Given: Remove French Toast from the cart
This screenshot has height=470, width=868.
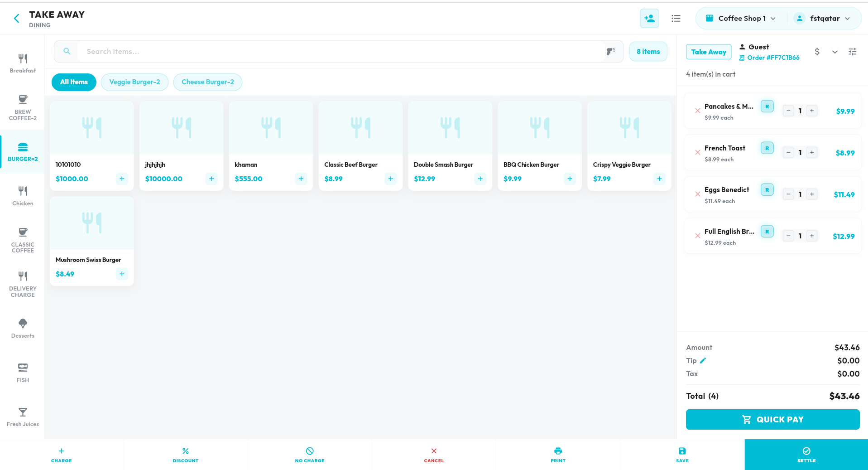Looking at the screenshot, I should (x=697, y=153).
